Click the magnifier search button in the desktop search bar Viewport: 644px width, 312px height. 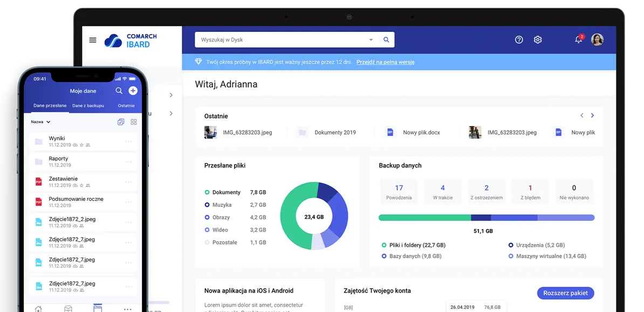[x=386, y=40]
